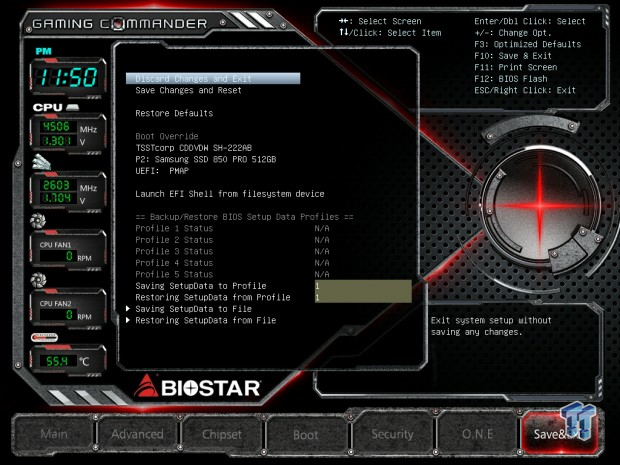This screenshot has height=465, width=620.
Task: Click the F3: Optimized Defaults hint
Action: click(527, 44)
